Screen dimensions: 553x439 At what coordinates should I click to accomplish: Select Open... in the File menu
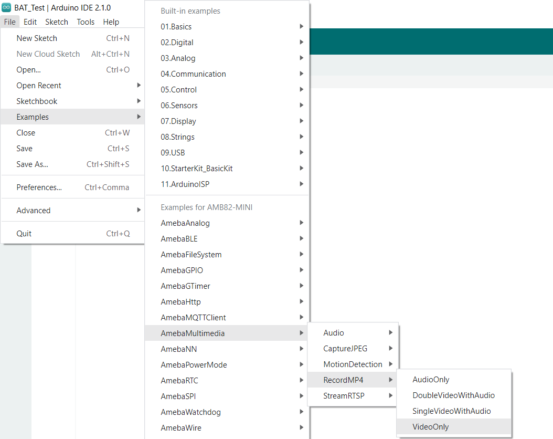click(73, 70)
